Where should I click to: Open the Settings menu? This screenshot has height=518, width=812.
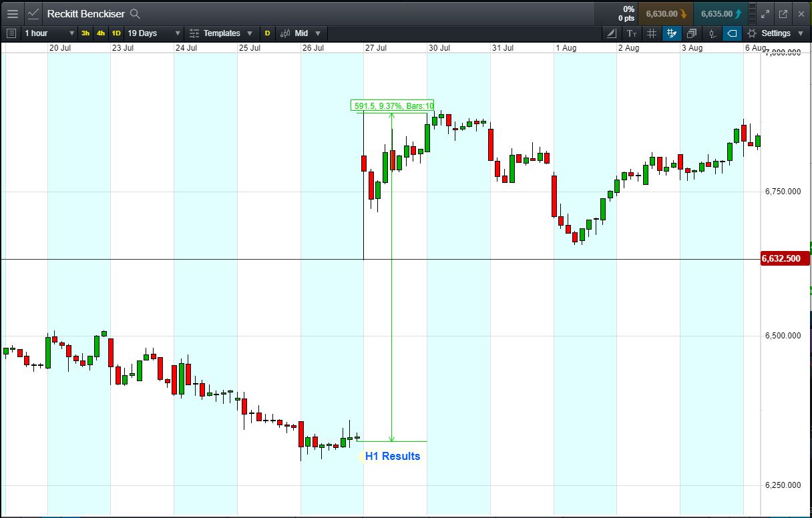tap(775, 33)
